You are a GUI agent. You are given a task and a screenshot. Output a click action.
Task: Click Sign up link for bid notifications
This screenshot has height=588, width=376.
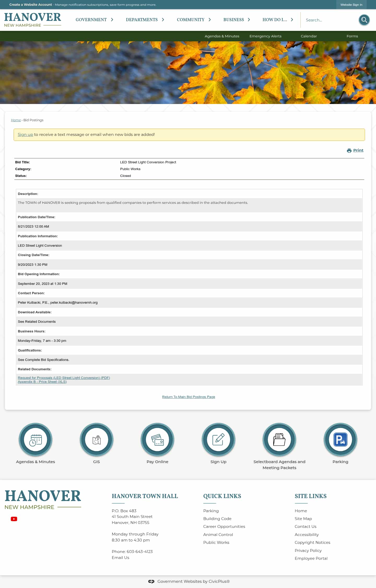[x=25, y=134]
